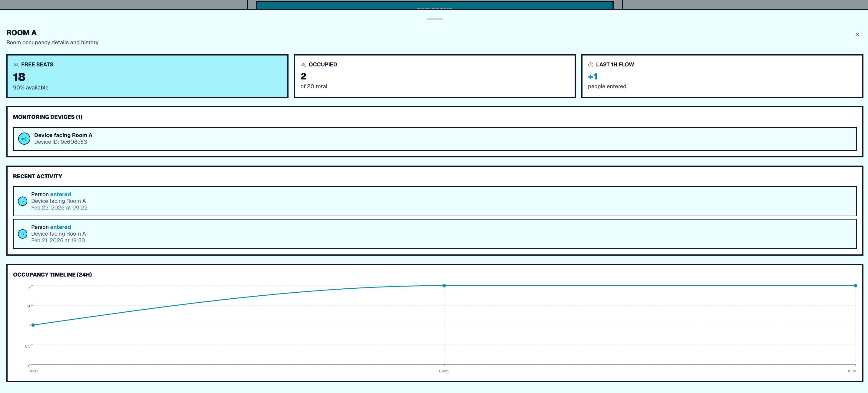Click the drag handle at the panel top
The height and width of the screenshot is (393, 868).
coord(435,19)
